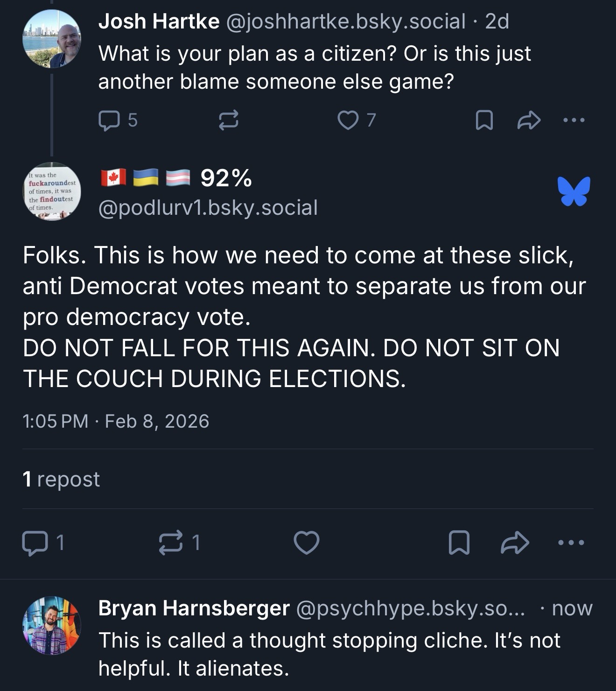Tap the fuckaroundest quote avatar

[52, 191]
